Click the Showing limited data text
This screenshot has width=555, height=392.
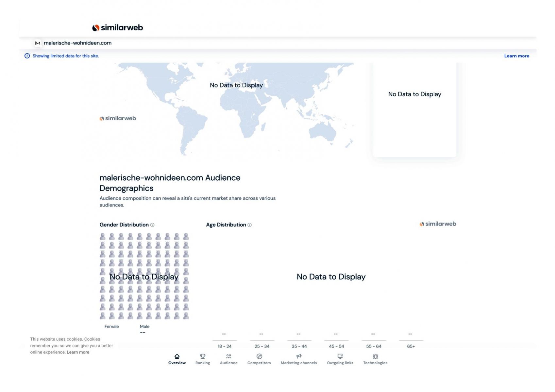[x=66, y=56]
